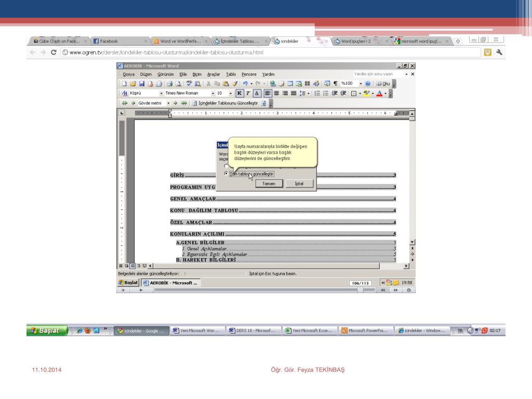Open the line spacing dropdown arrow
This screenshot has height=399, width=532.
[309, 94]
